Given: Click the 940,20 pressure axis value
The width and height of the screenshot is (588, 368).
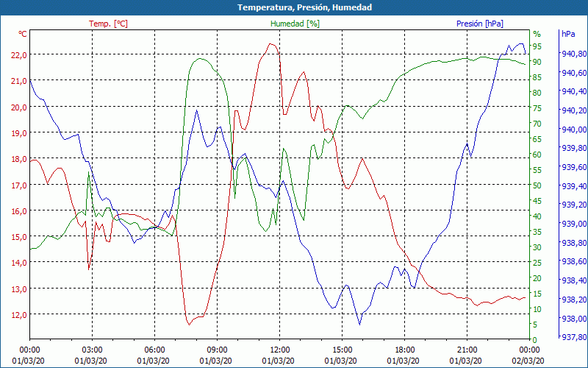Looking at the screenshot, I should (x=574, y=110).
